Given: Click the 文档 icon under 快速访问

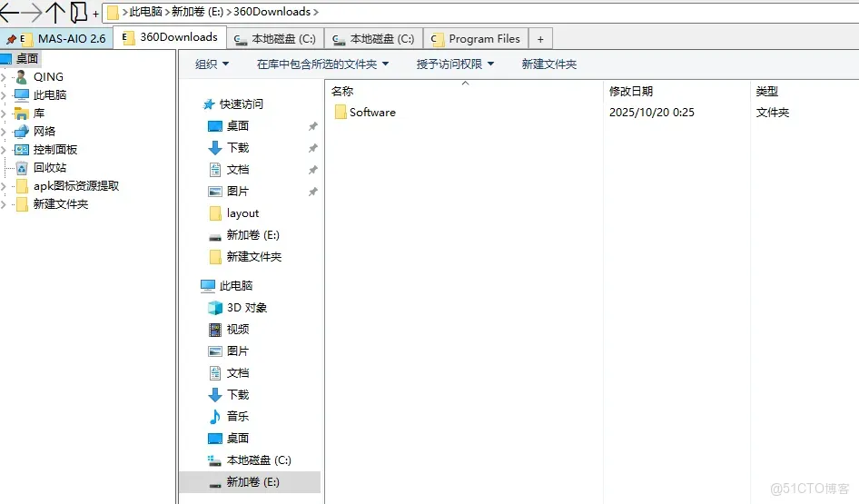Looking at the screenshot, I should click(215, 170).
